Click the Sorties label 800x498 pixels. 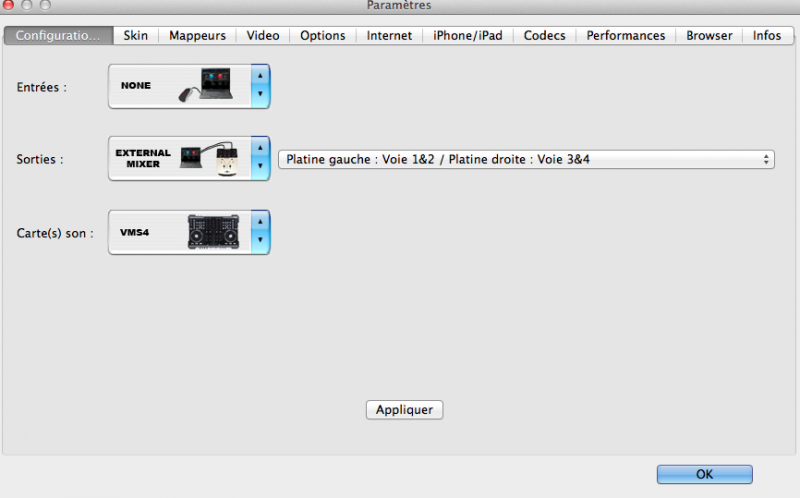pyautogui.click(x=40, y=159)
